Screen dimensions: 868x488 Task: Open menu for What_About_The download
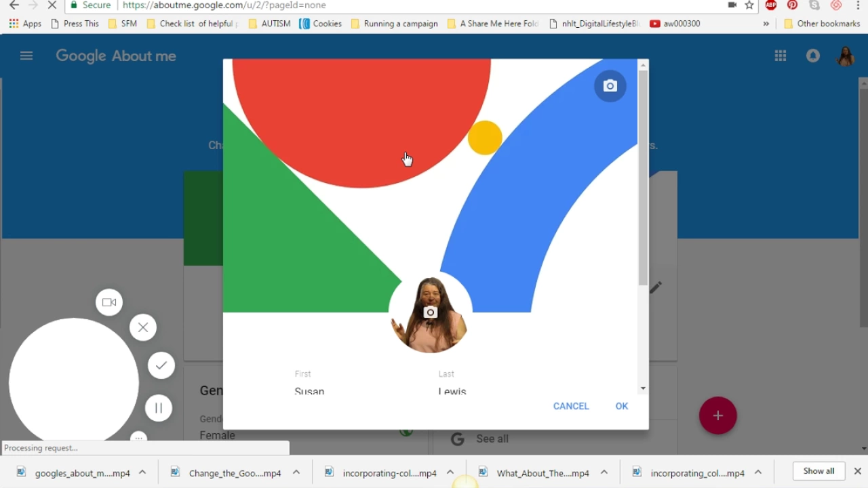pos(604,472)
